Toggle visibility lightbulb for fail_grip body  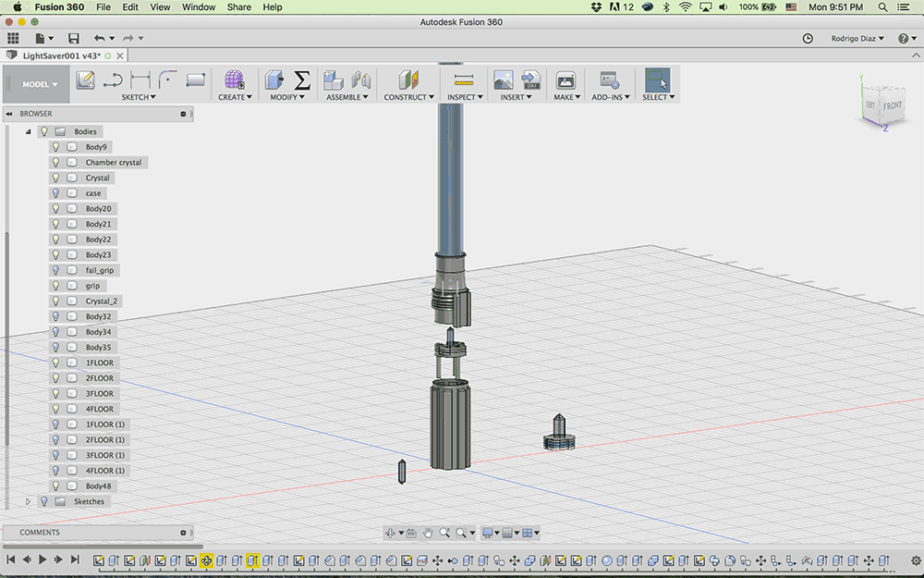(x=56, y=270)
